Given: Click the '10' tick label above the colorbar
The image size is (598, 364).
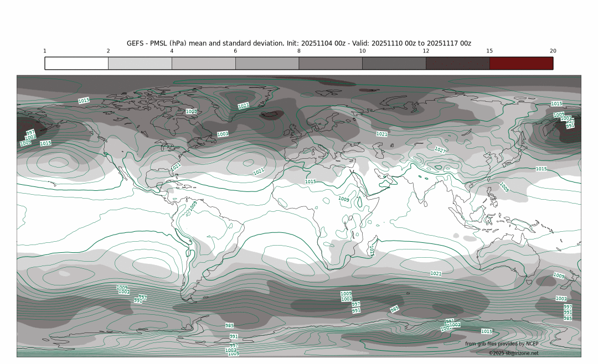Looking at the screenshot, I should [362, 51].
